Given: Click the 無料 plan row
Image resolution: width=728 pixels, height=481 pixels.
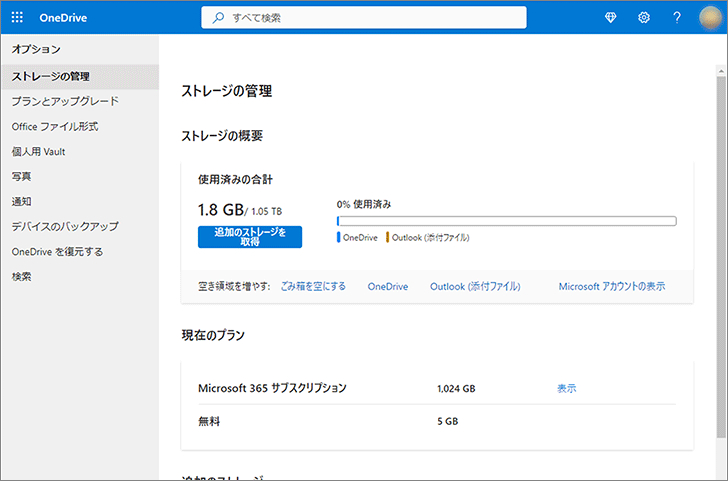Looking at the screenshot, I should point(437,422).
